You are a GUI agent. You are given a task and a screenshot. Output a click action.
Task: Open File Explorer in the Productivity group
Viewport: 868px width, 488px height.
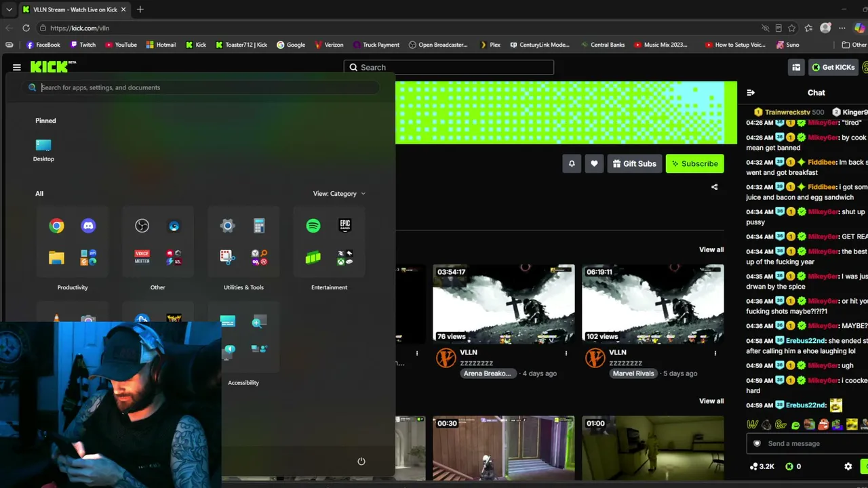click(x=56, y=258)
